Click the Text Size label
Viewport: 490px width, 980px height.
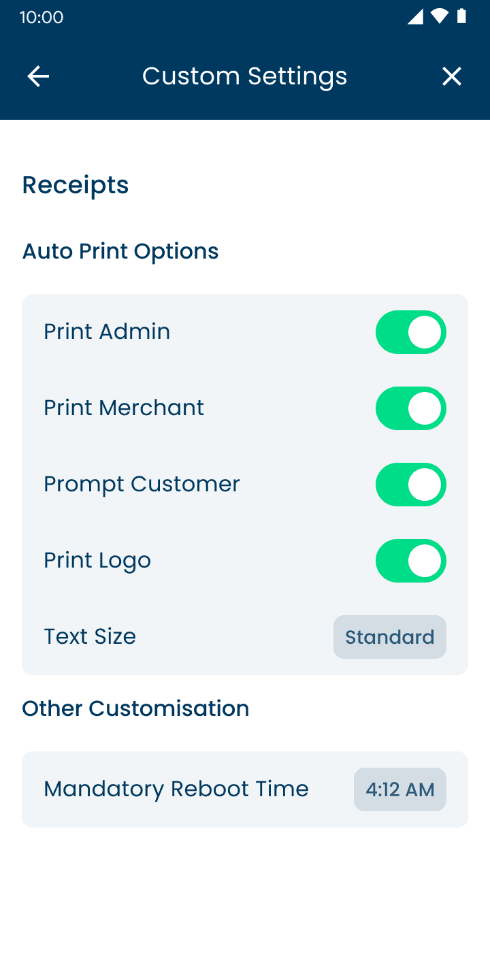tap(90, 637)
